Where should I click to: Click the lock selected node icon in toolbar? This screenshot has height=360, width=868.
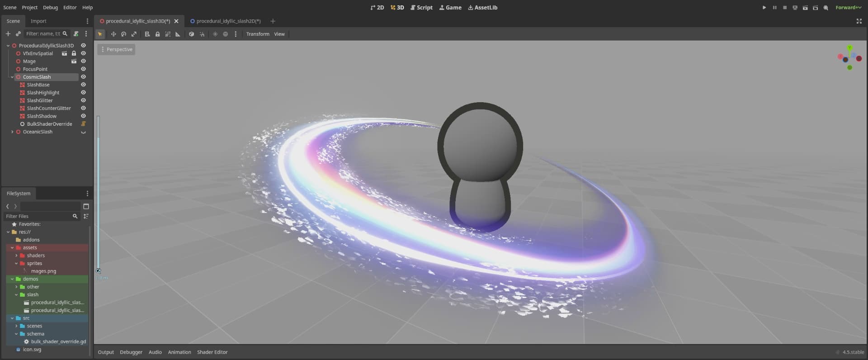(x=157, y=34)
